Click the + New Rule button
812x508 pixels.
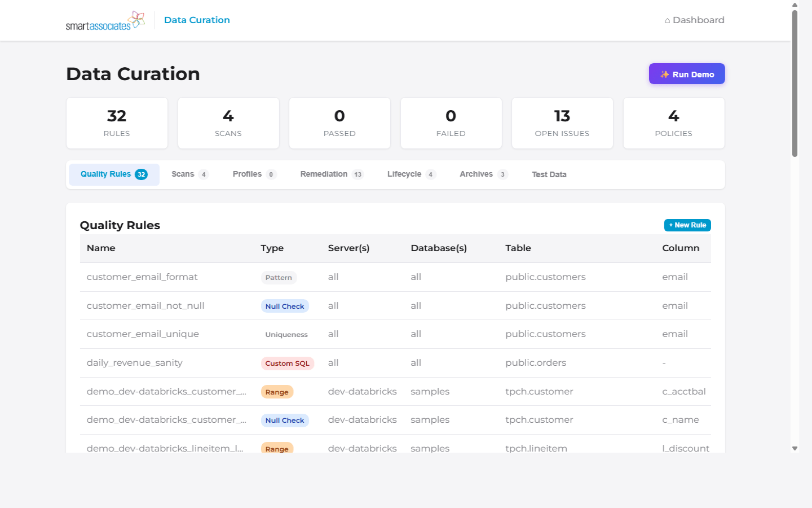coord(687,225)
